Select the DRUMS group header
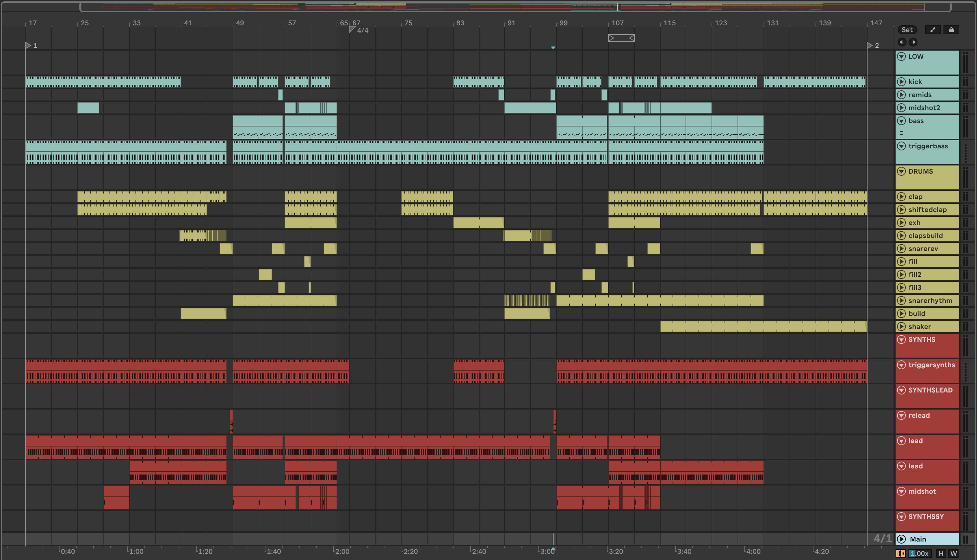This screenshot has width=977, height=560. point(927,177)
